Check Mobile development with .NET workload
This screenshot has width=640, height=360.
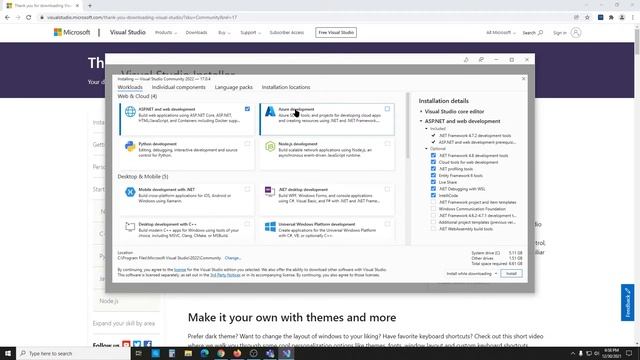(x=247, y=189)
